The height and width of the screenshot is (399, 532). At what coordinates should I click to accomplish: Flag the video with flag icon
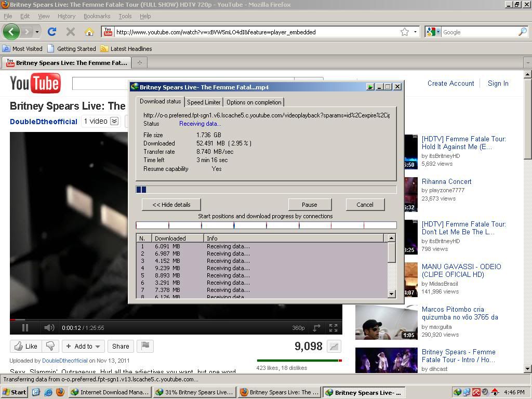(x=145, y=345)
